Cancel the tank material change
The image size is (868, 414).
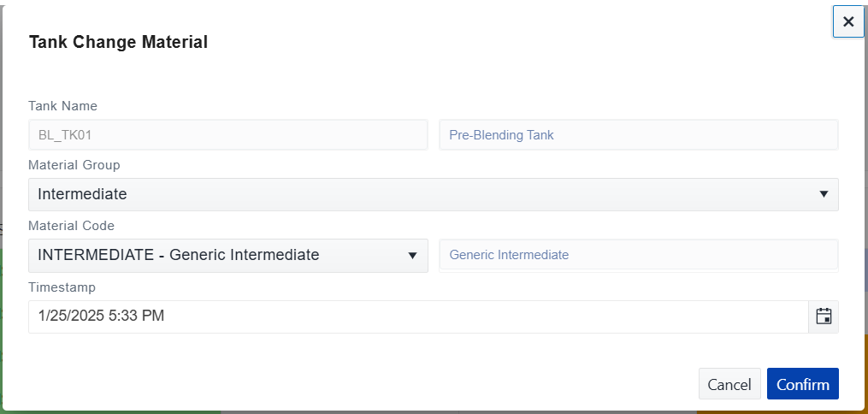click(x=729, y=384)
